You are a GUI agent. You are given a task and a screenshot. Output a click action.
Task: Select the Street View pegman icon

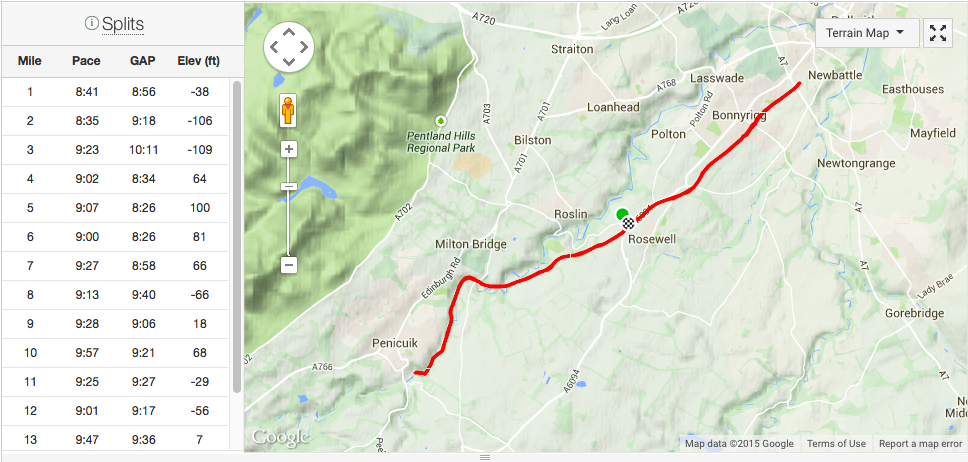point(288,111)
